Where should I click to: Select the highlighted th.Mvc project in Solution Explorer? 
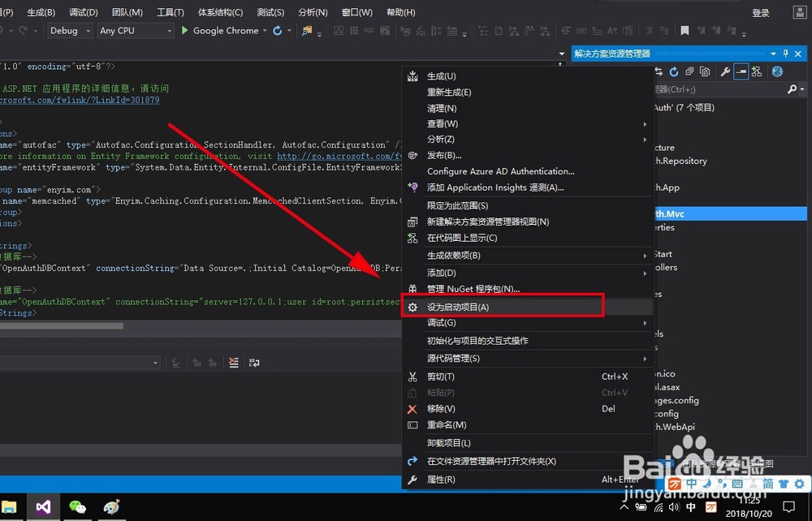pyautogui.click(x=730, y=213)
